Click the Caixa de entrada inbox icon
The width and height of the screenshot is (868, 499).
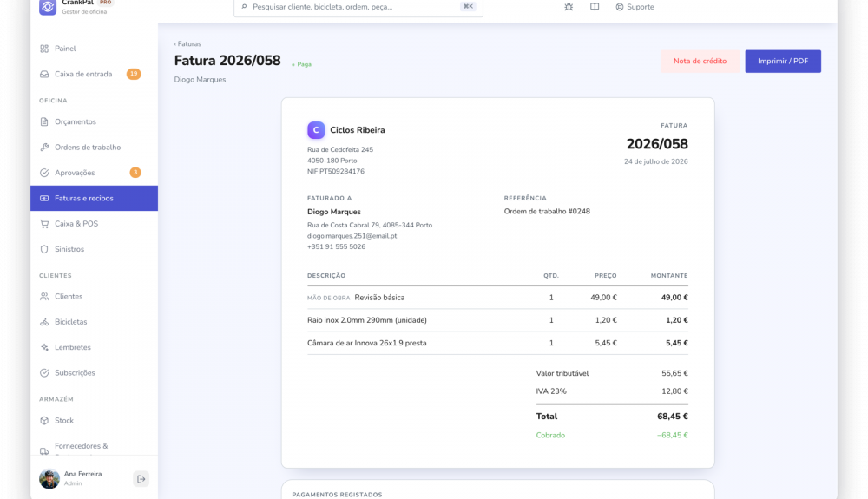click(44, 74)
